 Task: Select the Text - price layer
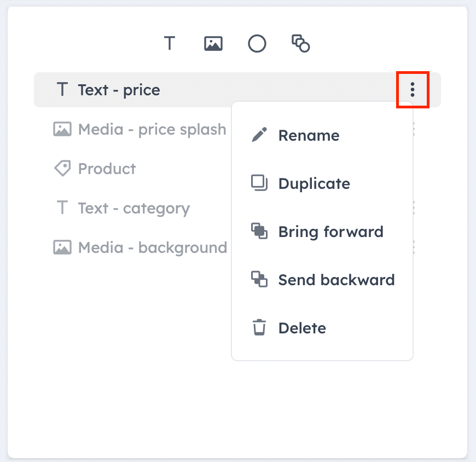point(237,90)
